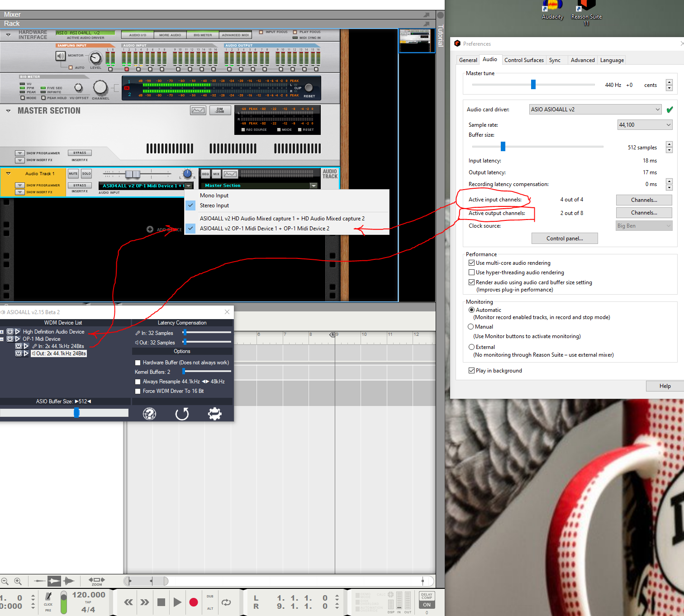Image resolution: width=684 pixels, height=616 pixels.
Task: Select External monitoring radio button
Action: 472,347
